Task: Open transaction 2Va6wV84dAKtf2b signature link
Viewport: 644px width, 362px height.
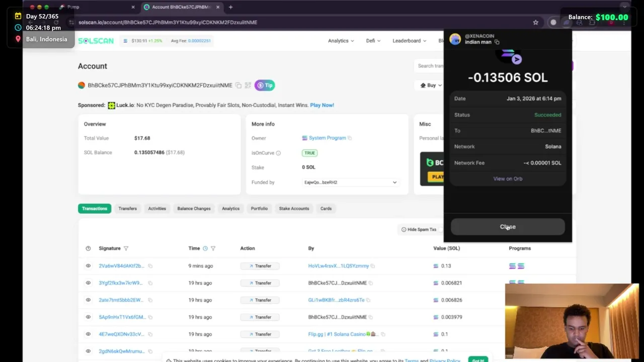Action: 121,266
